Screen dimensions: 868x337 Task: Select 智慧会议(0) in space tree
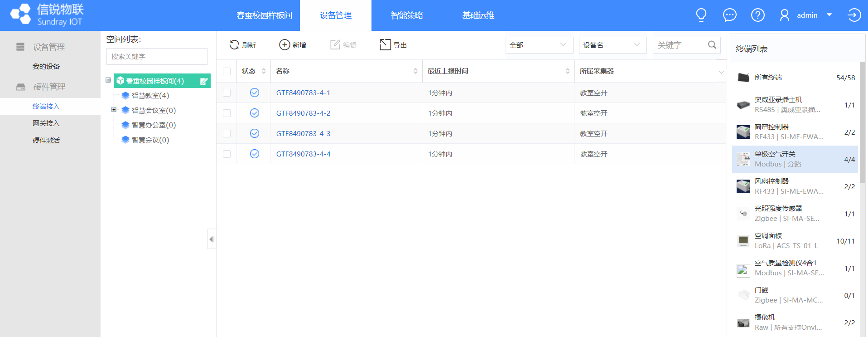(145, 140)
